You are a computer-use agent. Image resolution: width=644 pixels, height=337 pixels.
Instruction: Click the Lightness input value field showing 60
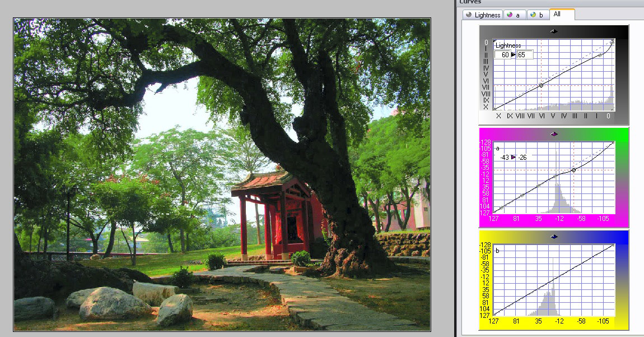click(x=502, y=55)
